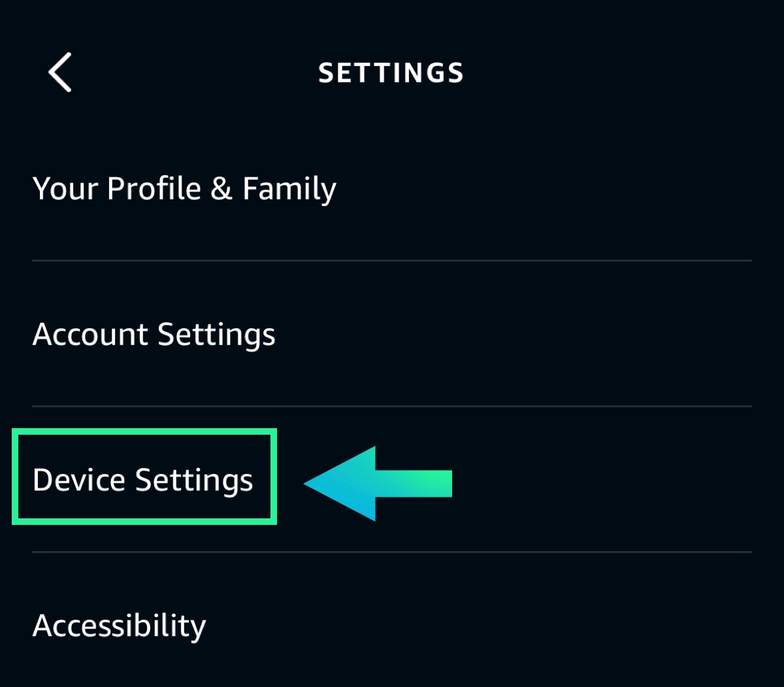This screenshot has height=687, width=784.
Task: Click the "Accessibility" label text
Action: pos(120,626)
